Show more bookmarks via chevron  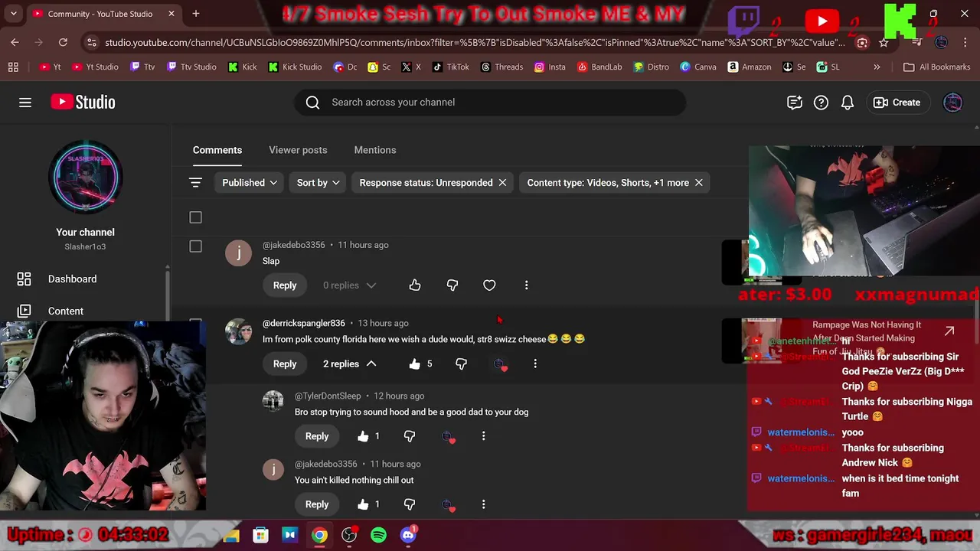coord(877,67)
